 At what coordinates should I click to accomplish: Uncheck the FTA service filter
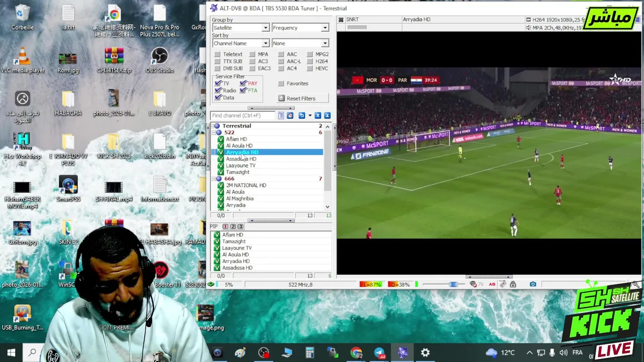pyautogui.click(x=244, y=90)
